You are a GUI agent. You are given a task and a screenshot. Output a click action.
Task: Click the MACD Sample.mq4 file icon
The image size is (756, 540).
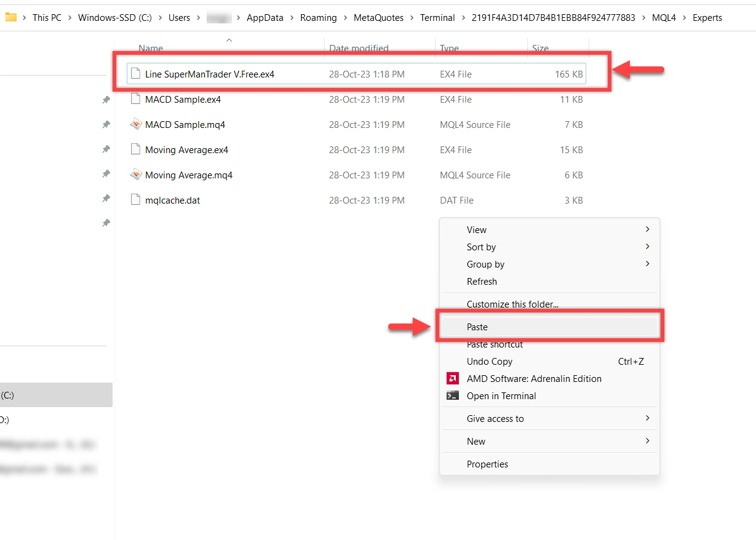136,124
